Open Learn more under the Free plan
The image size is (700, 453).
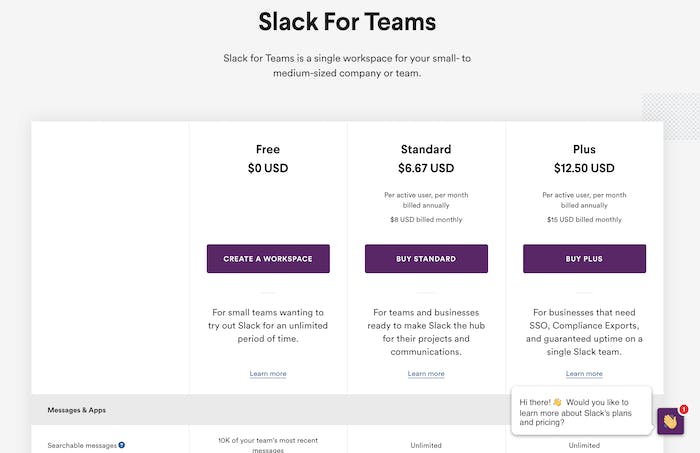(x=268, y=374)
